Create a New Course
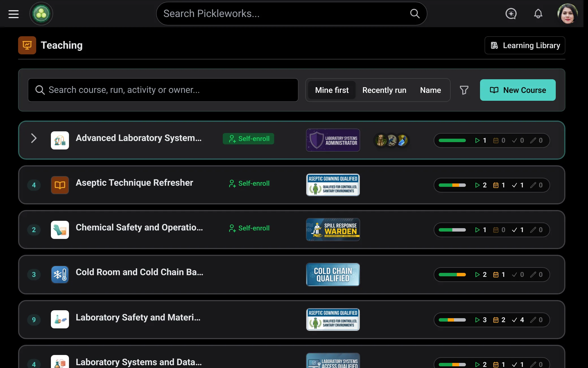The height and width of the screenshot is (368, 588). click(x=518, y=90)
